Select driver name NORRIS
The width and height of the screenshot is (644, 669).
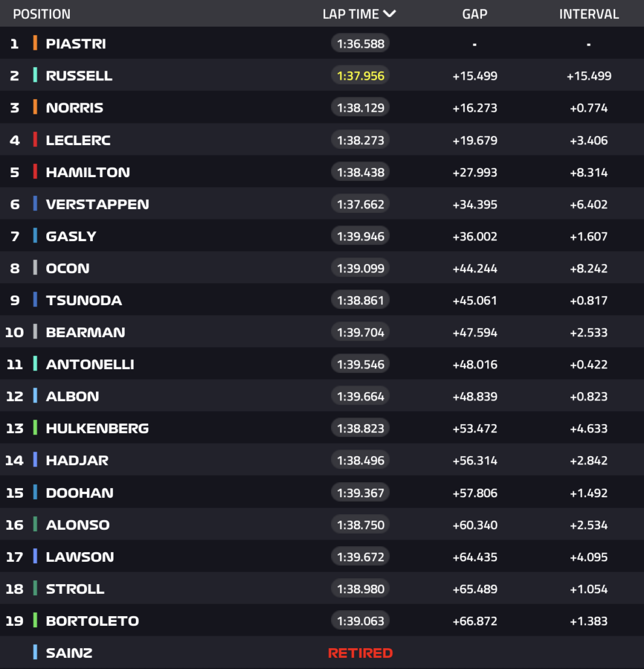pos(74,108)
